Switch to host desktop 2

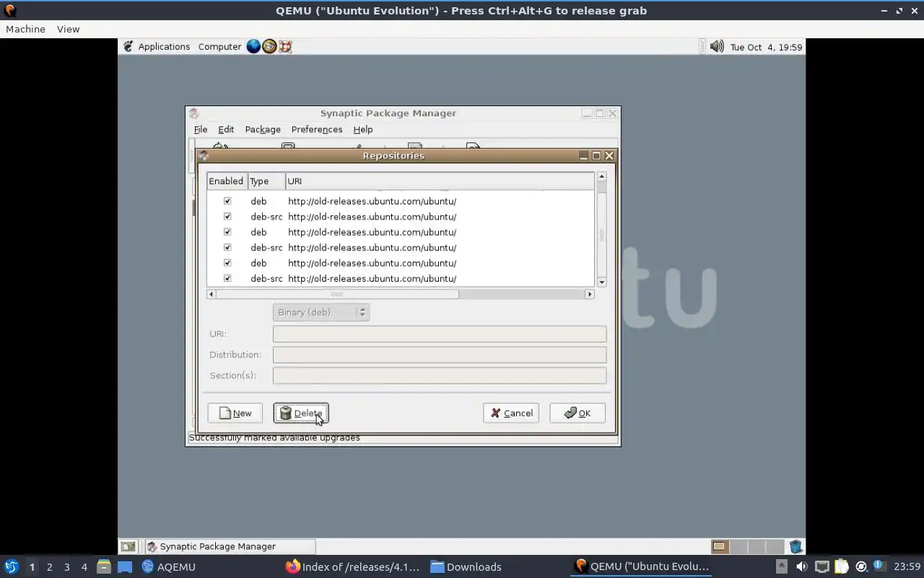(49, 567)
